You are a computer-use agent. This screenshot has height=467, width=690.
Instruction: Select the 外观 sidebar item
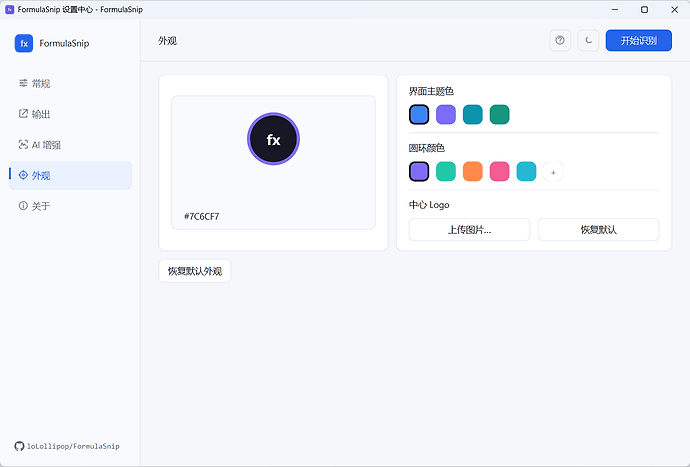70,175
